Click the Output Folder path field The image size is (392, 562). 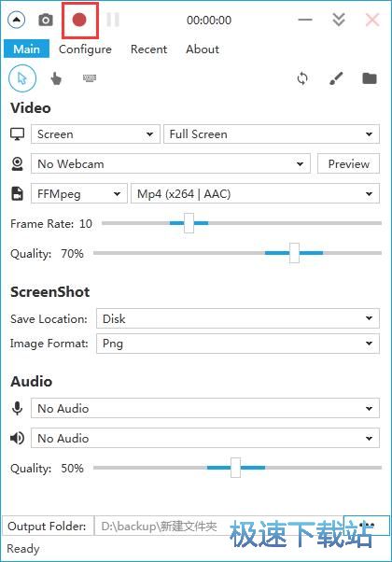pos(218,526)
